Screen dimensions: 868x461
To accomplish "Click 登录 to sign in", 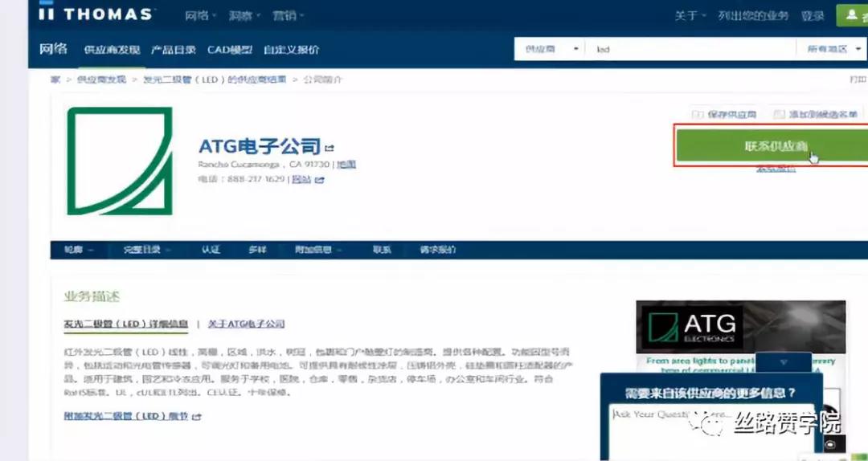I will point(812,15).
